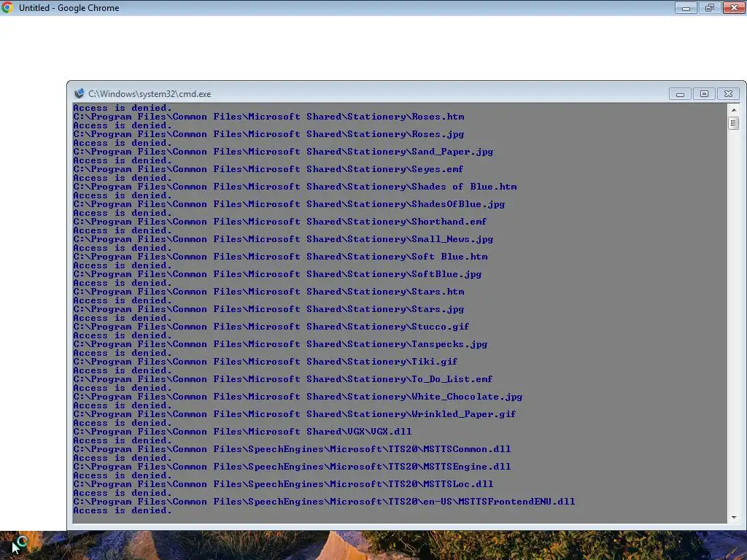Image resolution: width=747 pixels, height=560 pixels.
Task: Restore down the Google Chrome window
Action: [x=710, y=7]
